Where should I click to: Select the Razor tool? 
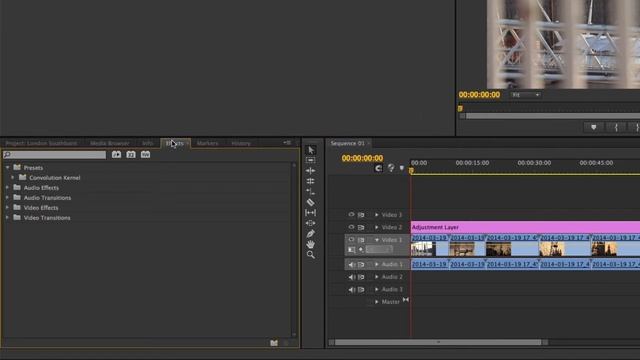pos(311,202)
